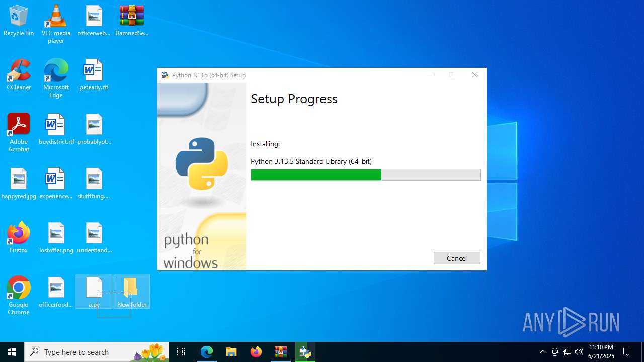Select the DamnedSe WinRAR archive icon

[132, 21]
